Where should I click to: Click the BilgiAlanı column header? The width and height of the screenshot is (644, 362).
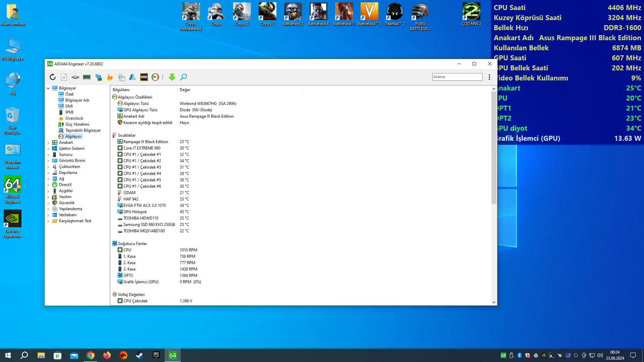(x=144, y=90)
